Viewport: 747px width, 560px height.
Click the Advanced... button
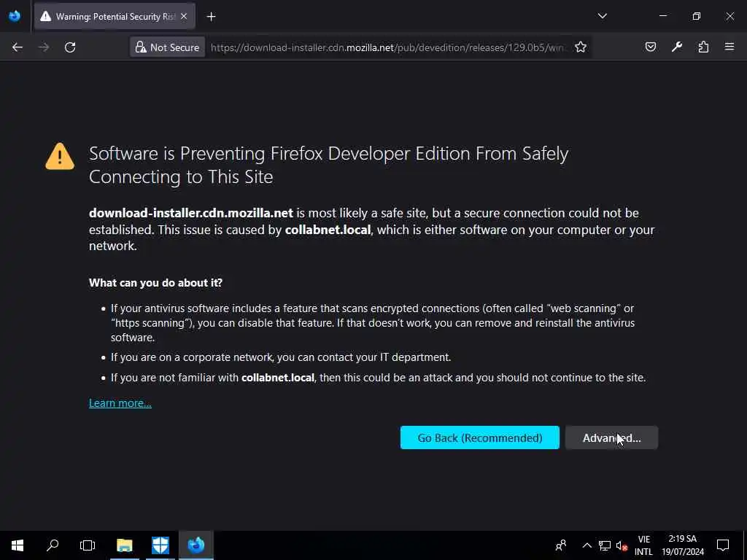pyautogui.click(x=611, y=437)
